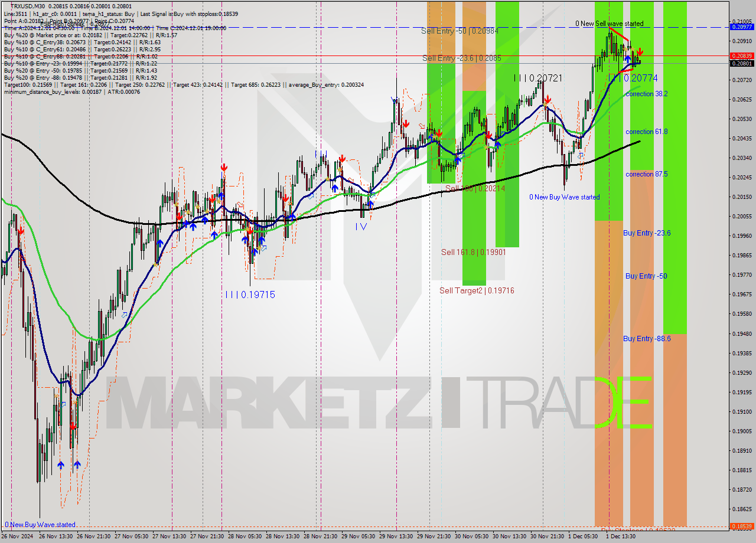Click the 0.19770 price axis label
The image size is (756, 543).
[742, 275]
